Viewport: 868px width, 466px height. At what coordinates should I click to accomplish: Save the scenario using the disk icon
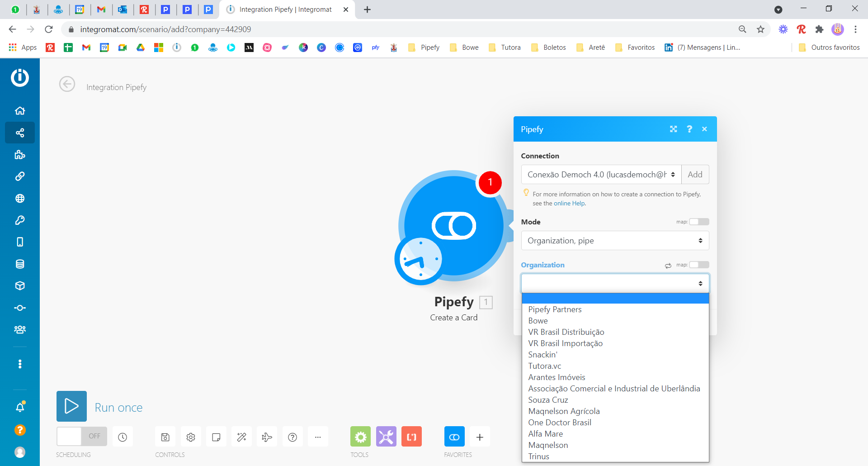(165, 437)
